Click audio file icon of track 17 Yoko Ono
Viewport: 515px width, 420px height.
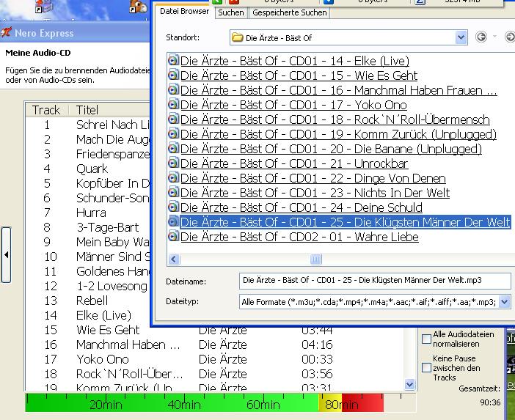[173, 104]
